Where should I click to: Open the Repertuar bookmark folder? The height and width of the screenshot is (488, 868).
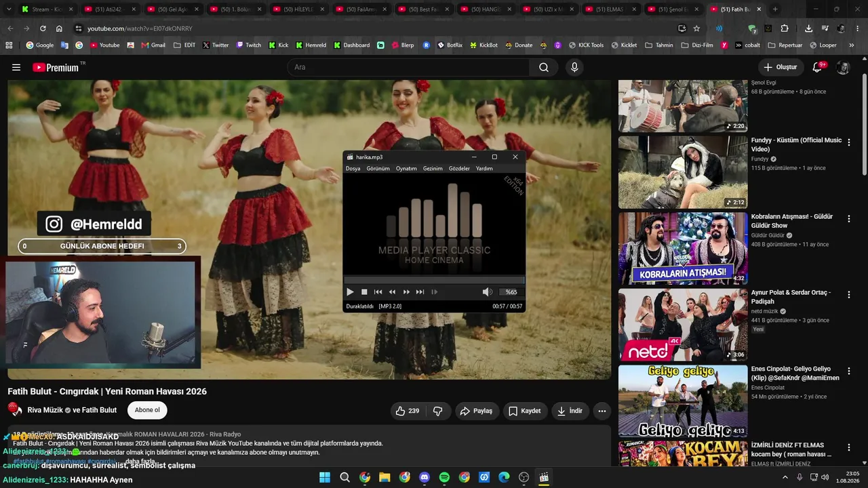click(785, 45)
